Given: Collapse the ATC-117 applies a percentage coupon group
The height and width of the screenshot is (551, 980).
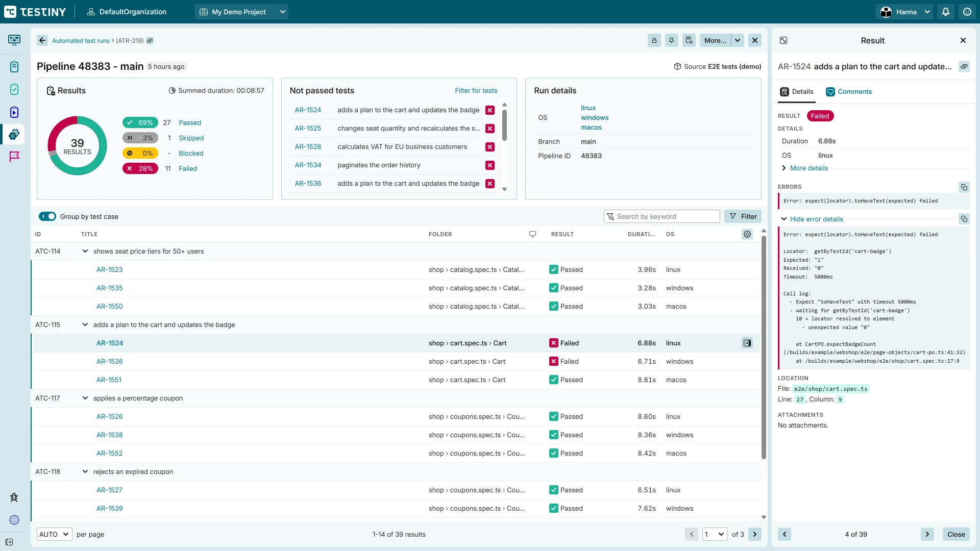Looking at the screenshot, I should (x=85, y=398).
